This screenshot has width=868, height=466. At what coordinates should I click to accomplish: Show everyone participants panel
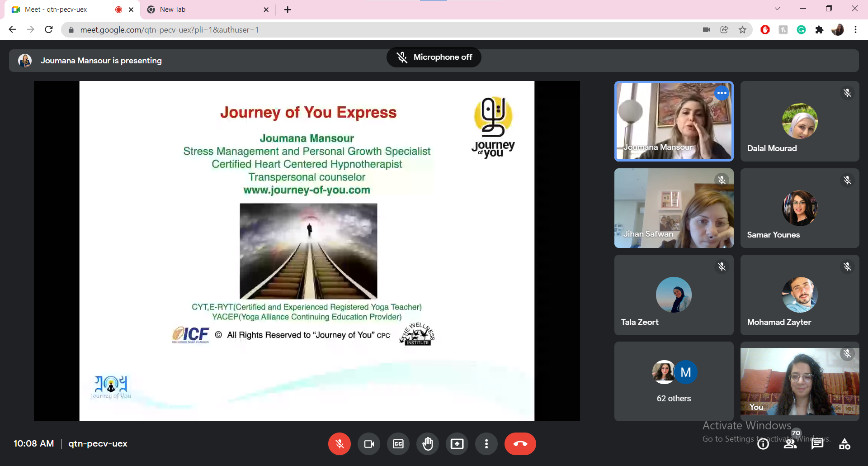(x=790, y=444)
